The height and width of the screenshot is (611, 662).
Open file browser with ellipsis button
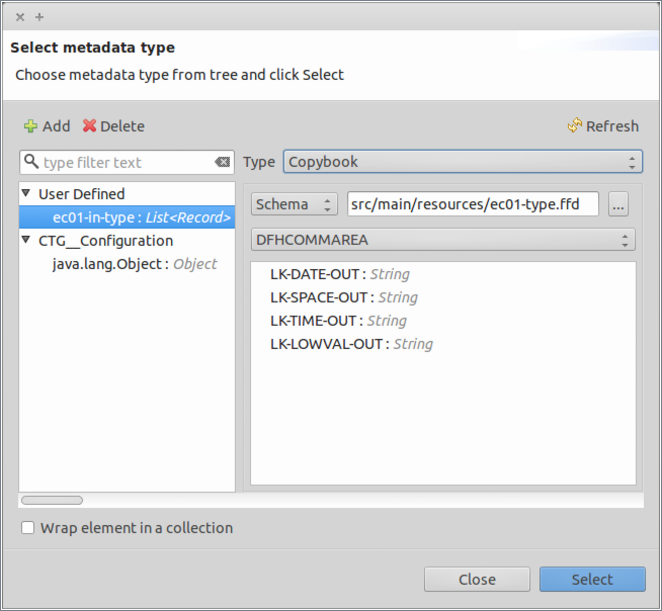click(x=617, y=204)
